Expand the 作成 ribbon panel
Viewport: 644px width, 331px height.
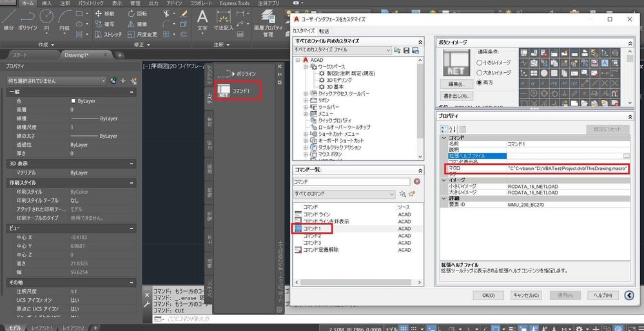(45, 44)
